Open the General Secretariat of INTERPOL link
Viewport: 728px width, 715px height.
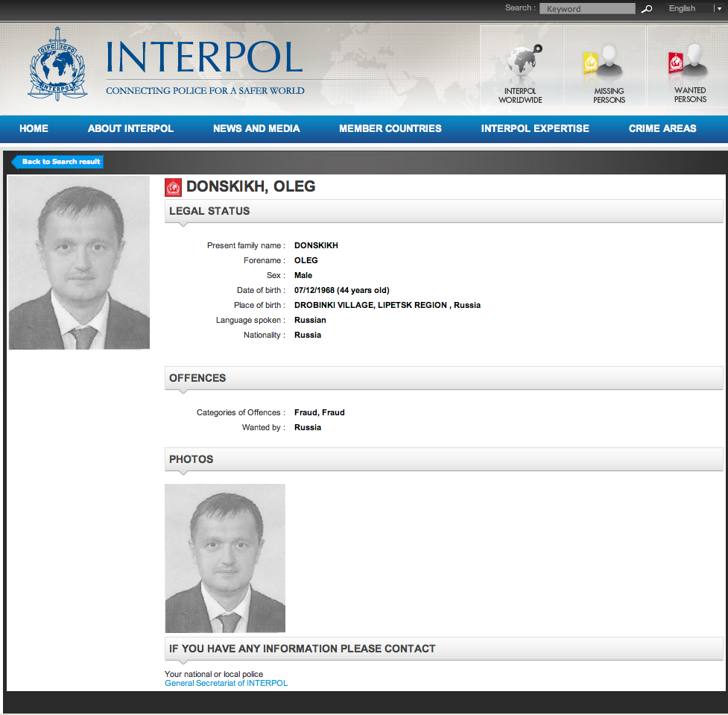tap(226, 682)
